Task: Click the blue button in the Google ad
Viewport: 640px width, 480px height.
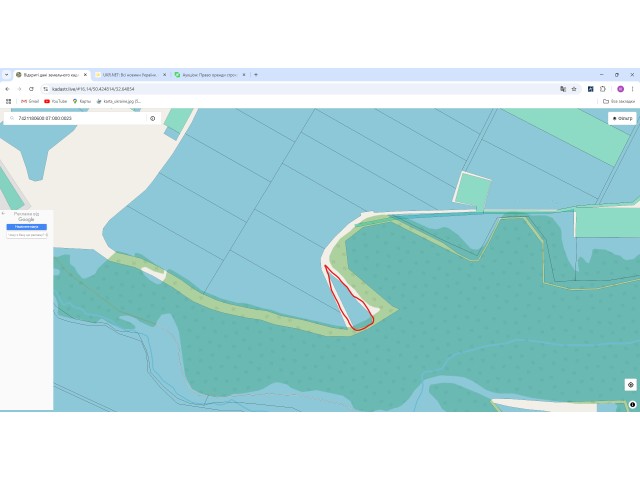Action: 27,227
